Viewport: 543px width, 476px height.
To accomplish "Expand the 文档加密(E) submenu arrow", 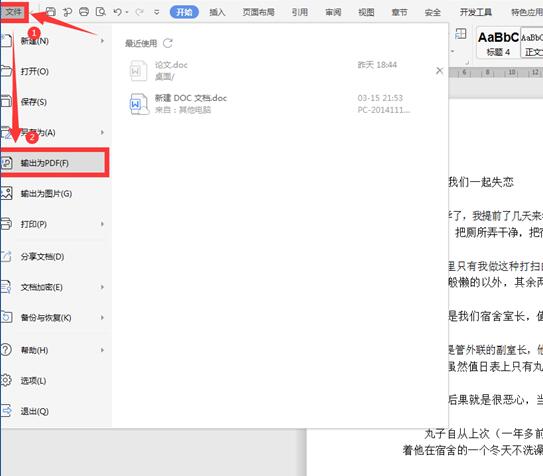I will [102, 287].
